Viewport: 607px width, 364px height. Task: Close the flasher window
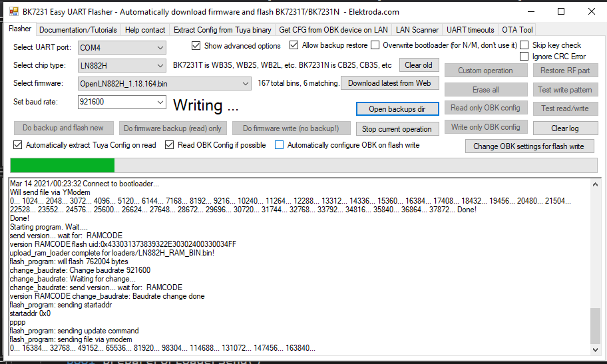[592, 11]
